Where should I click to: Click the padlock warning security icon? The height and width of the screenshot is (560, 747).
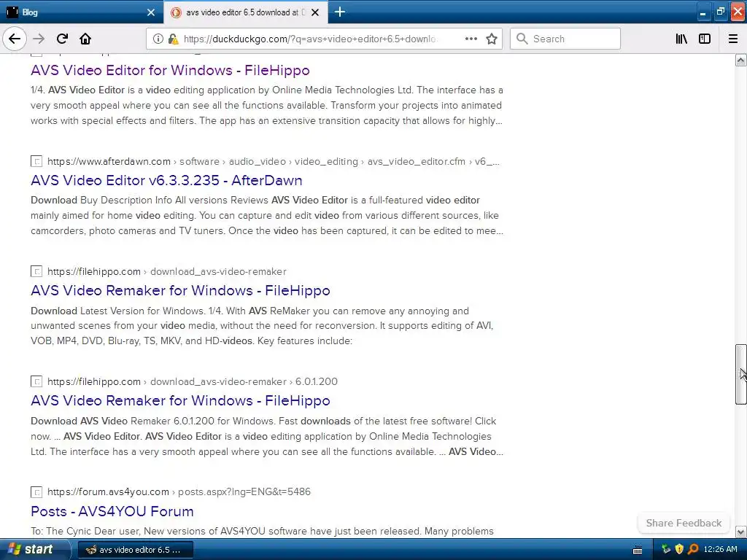coord(173,39)
